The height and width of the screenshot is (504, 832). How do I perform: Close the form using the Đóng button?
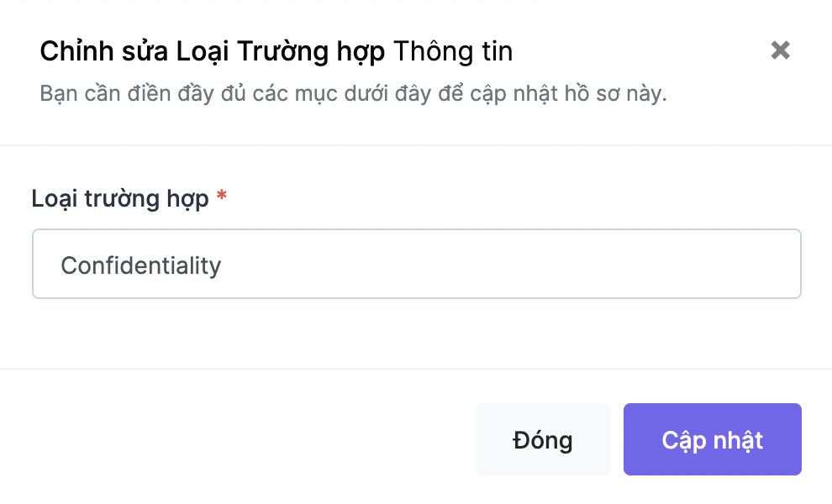point(542,439)
